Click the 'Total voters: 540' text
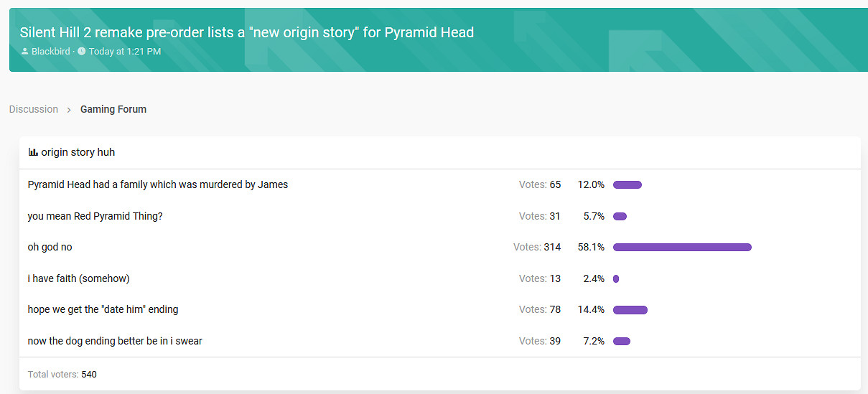Viewport: 868px width, 394px height. [x=62, y=374]
